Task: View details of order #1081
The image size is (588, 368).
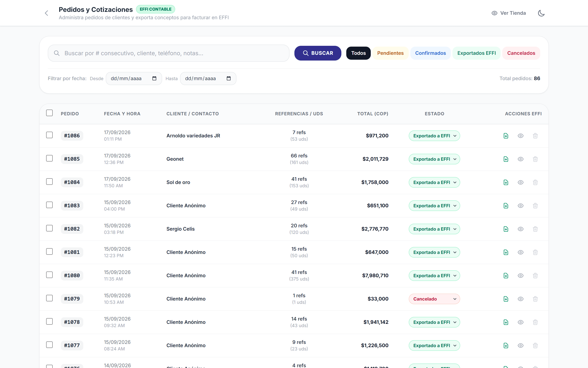Action: (520, 252)
